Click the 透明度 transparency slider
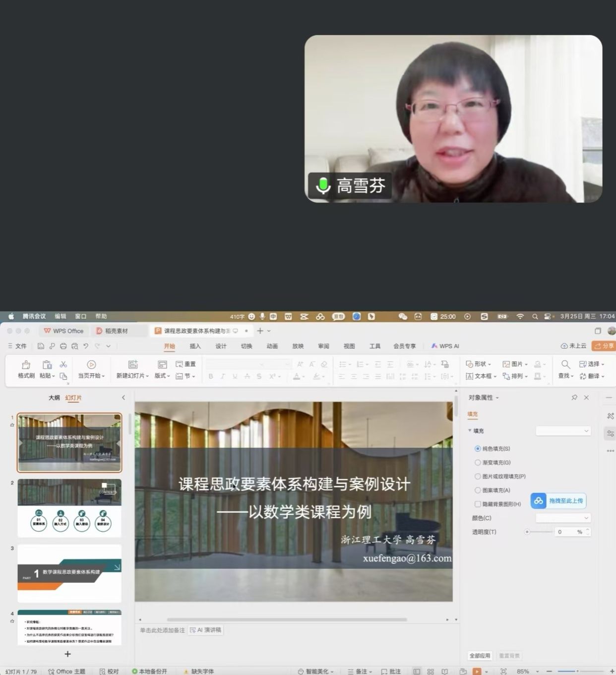 pyautogui.click(x=540, y=532)
